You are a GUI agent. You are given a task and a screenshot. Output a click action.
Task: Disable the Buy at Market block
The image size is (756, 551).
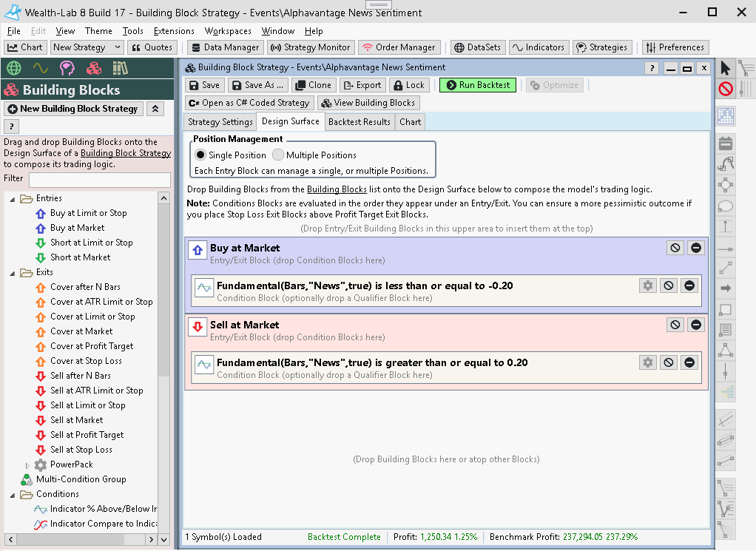pos(675,248)
